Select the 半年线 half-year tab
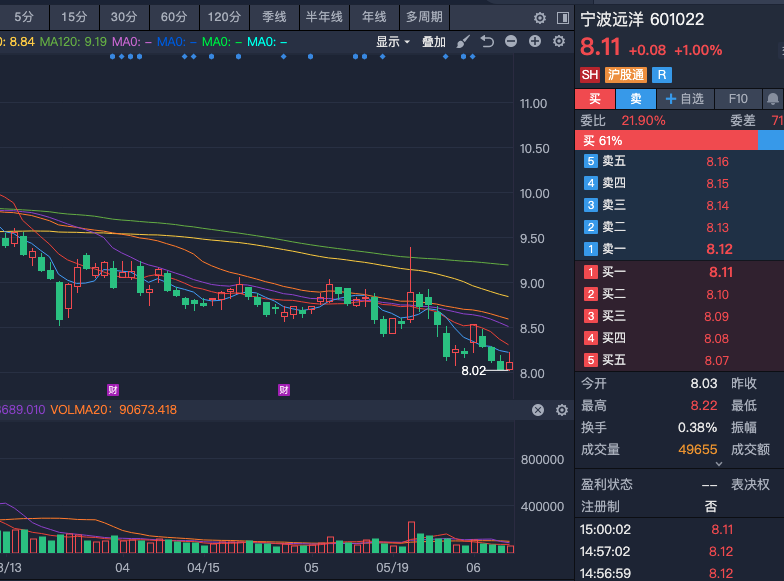Image resolution: width=784 pixels, height=581 pixels. coord(324,17)
